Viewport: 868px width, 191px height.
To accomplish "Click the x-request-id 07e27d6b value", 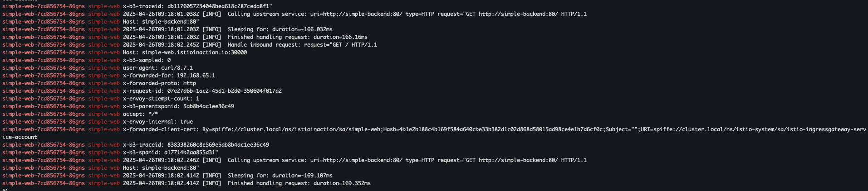I will (x=225, y=91).
